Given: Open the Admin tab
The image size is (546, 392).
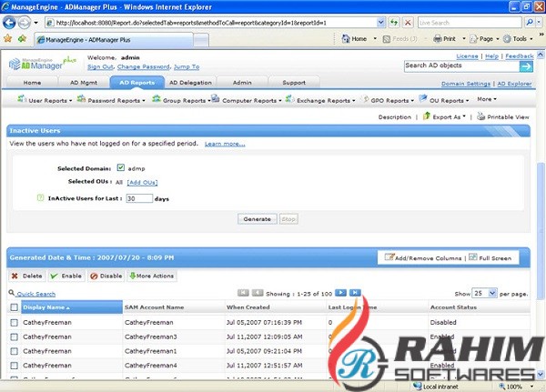Looking at the screenshot, I should pos(242,83).
